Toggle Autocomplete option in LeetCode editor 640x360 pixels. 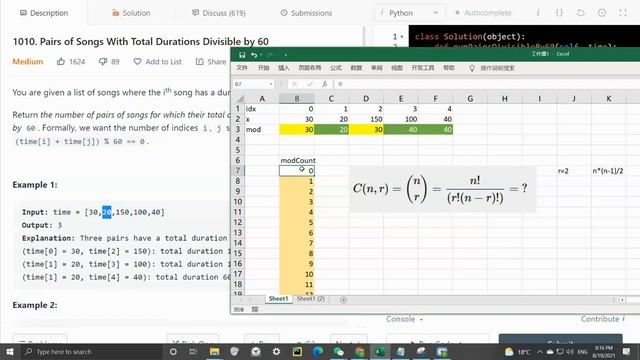coord(483,13)
